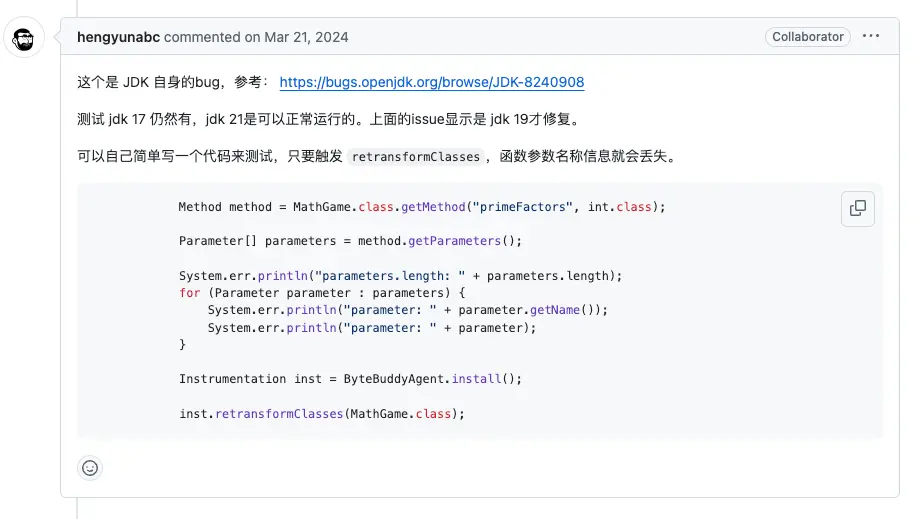Screen dimensions: 919x519
Task: Click hengyunabc's profile avatar
Action: pyautogui.click(x=23, y=39)
